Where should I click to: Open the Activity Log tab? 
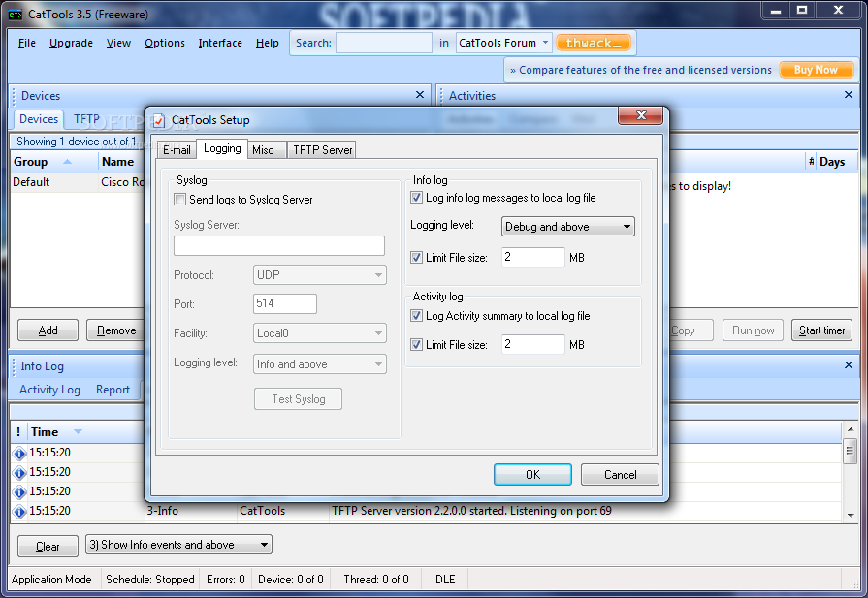point(49,390)
